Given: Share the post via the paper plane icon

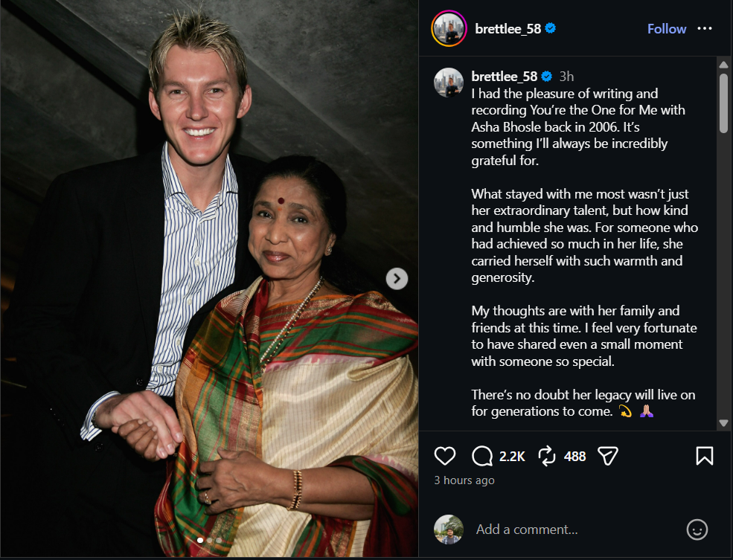Looking at the screenshot, I should click(607, 455).
